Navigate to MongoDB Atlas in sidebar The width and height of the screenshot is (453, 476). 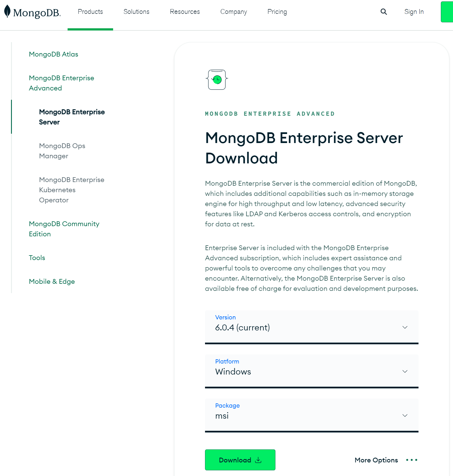click(53, 54)
